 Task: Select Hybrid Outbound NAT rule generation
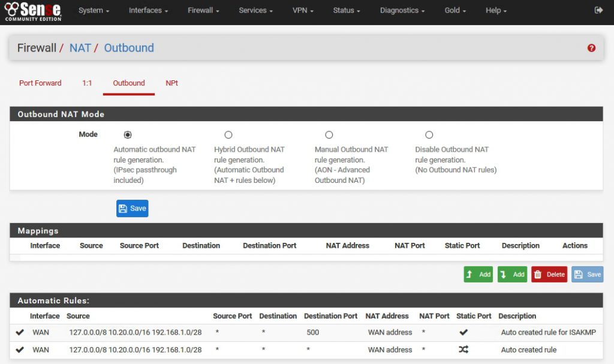pyautogui.click(x=228, y=134)
